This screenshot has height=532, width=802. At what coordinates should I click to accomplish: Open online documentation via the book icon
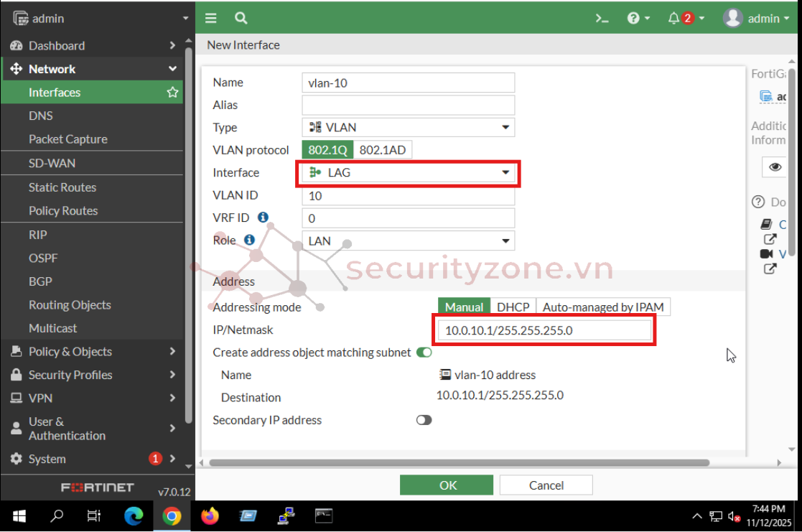click(x=768, y=223)
